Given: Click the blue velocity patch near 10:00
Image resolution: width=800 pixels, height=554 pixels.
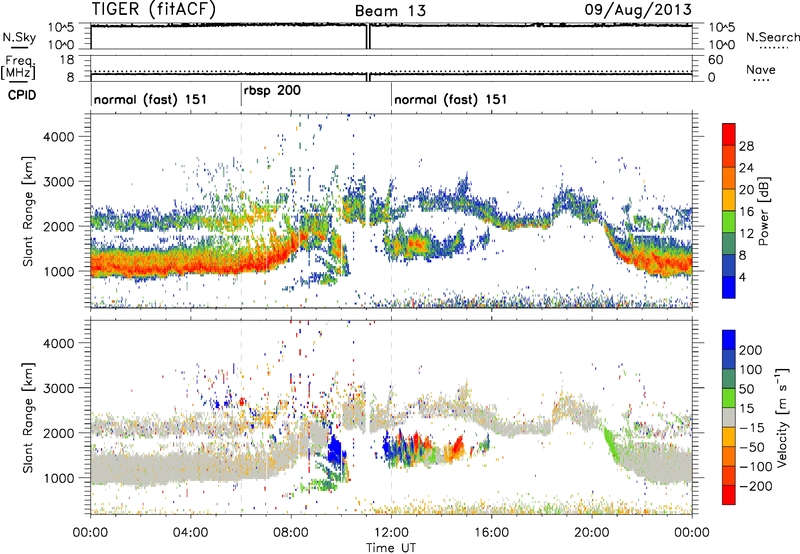Looking at the screenshot, I should [335, 450].
